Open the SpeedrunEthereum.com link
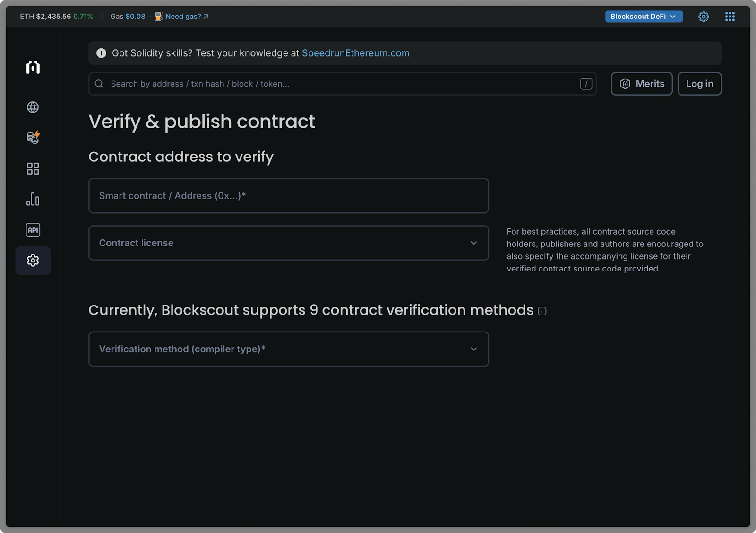 [x=355, y=53]
